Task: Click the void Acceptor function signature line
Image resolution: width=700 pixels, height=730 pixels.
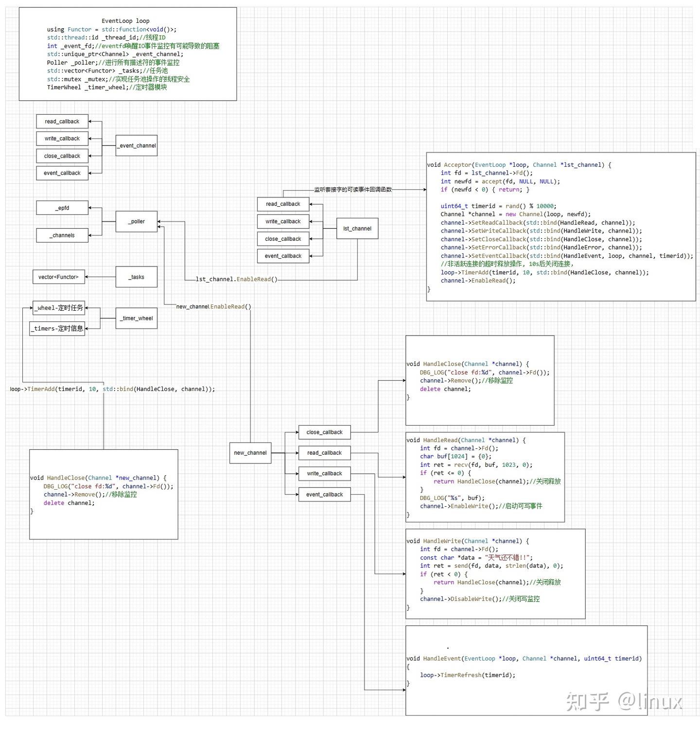Action: pyautogui.click(x=519, y=165)
